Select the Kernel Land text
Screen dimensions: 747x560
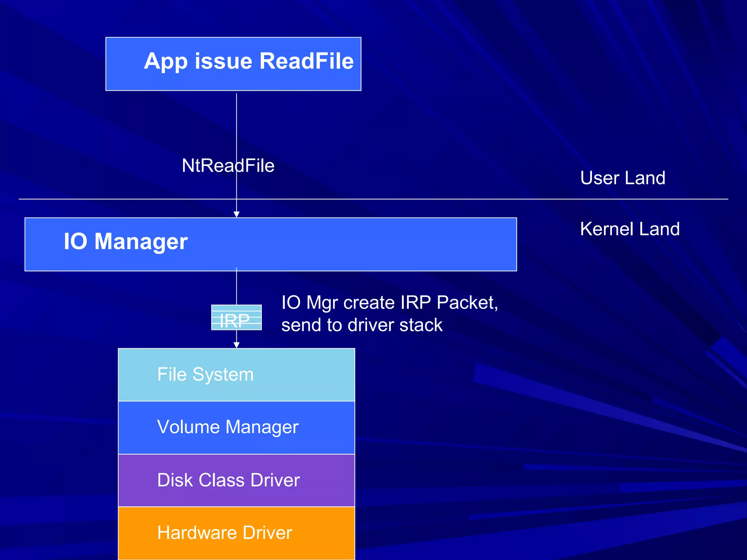[x=630, y=229]
